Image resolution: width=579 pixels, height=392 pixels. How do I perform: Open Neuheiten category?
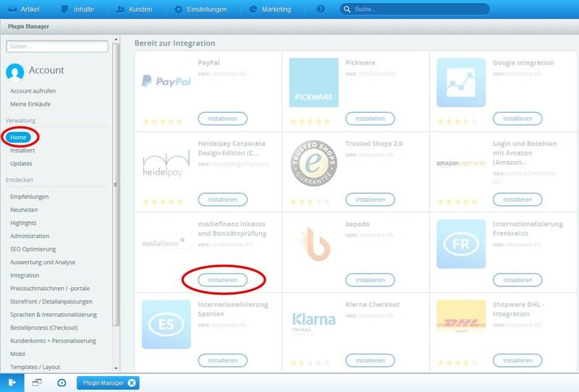point(24,210)
